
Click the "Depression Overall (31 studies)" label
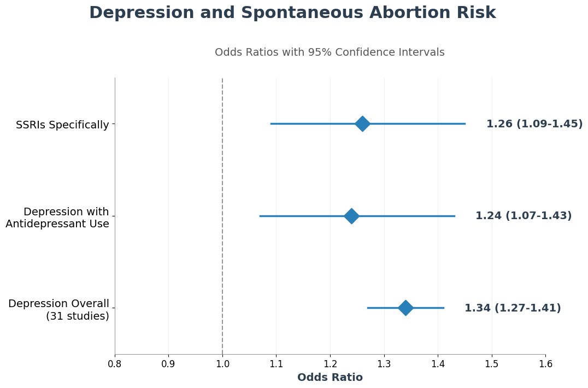pyautogui.click(x=58, y=310)
